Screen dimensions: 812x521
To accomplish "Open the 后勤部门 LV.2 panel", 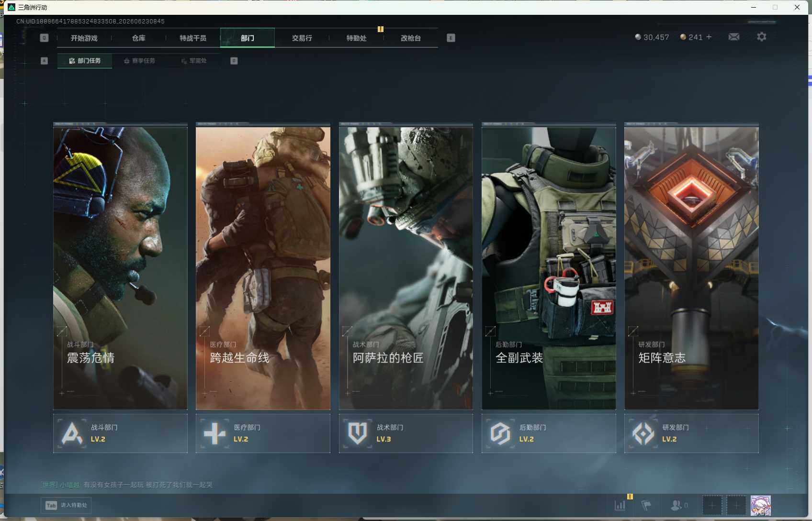I will point(549,433).
